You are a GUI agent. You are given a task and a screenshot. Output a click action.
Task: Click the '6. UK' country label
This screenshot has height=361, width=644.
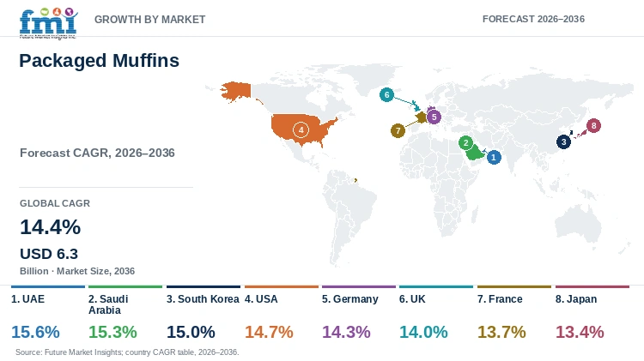[x=412, y=299]
